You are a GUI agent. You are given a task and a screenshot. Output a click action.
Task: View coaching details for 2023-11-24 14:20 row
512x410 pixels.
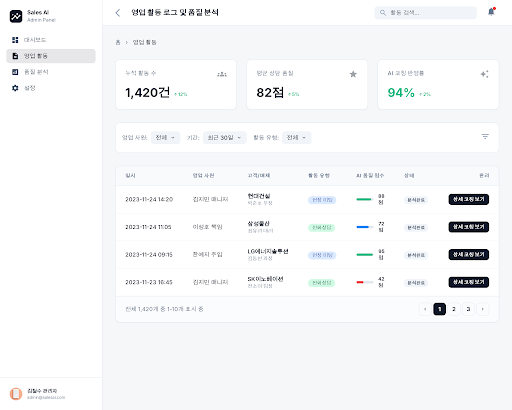coord(469,199)
